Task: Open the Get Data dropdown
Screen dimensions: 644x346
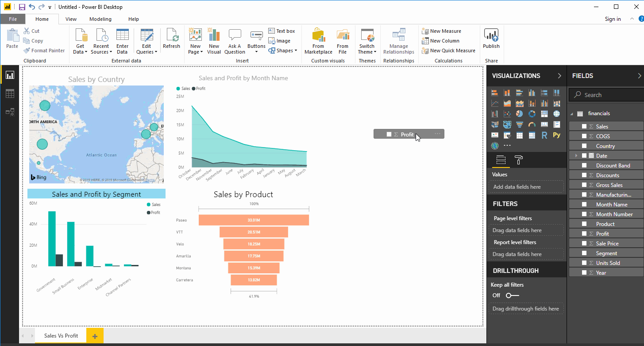Action: [80, 41]
